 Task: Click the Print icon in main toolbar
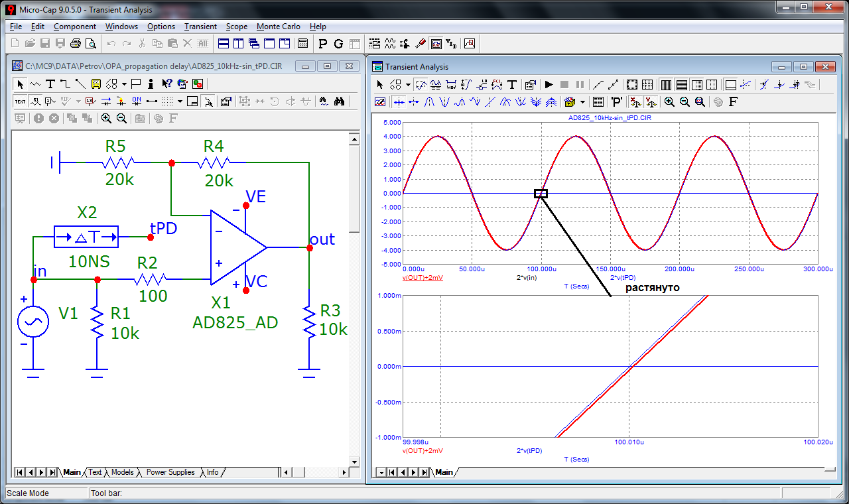click(75, 44)
